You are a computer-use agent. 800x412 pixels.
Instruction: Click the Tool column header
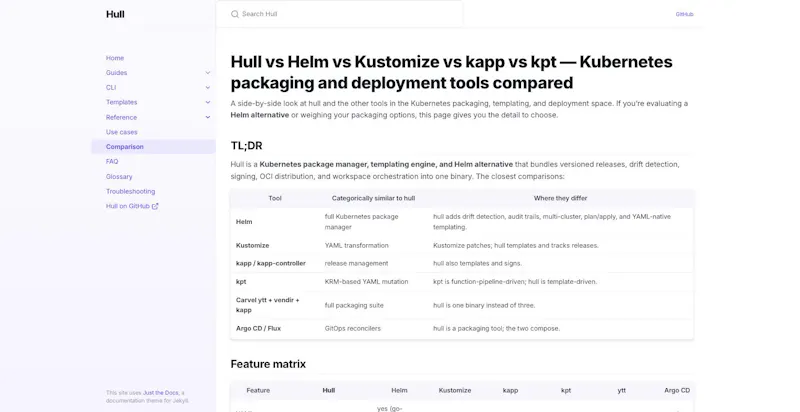275,198
